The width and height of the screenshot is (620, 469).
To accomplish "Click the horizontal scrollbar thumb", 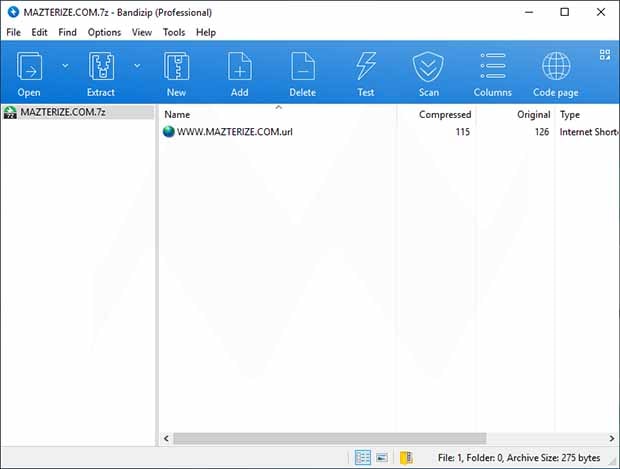I will pos(330,438).
